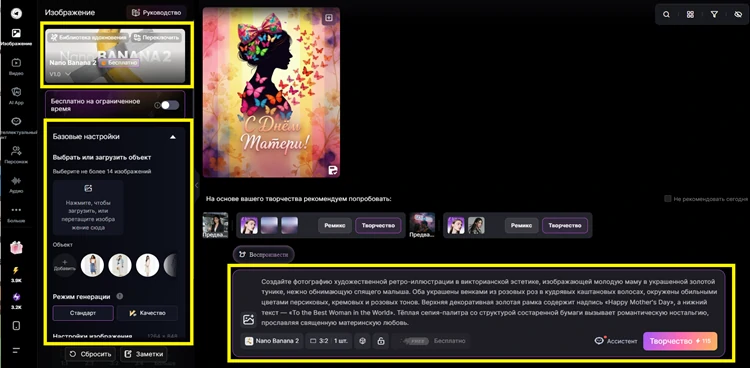Click info icon next to Режим генерации
Image resolution: width=750 pixels, height=368 pixels.
[120, 296]
